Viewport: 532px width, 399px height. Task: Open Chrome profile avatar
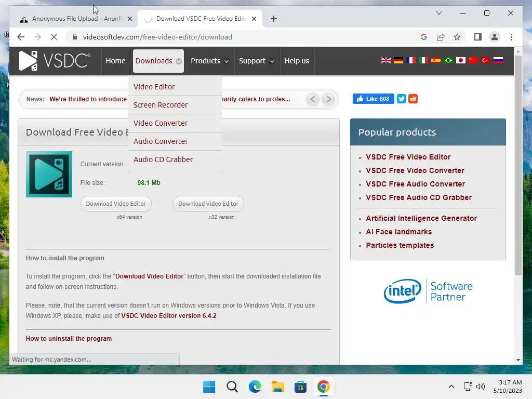(495, 37)
